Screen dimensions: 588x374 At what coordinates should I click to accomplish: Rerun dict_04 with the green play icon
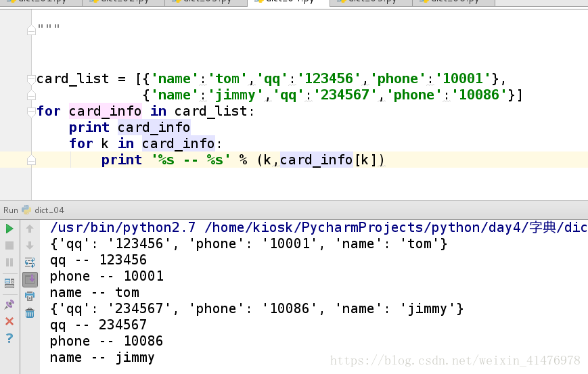9,229
